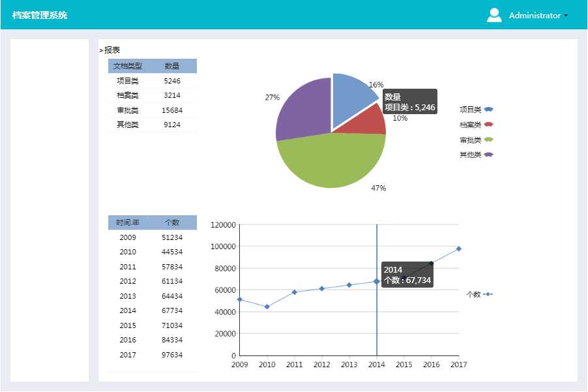588x392 pixels.
Task: Select year 2011 in the table
Action: tap(128, 267)
